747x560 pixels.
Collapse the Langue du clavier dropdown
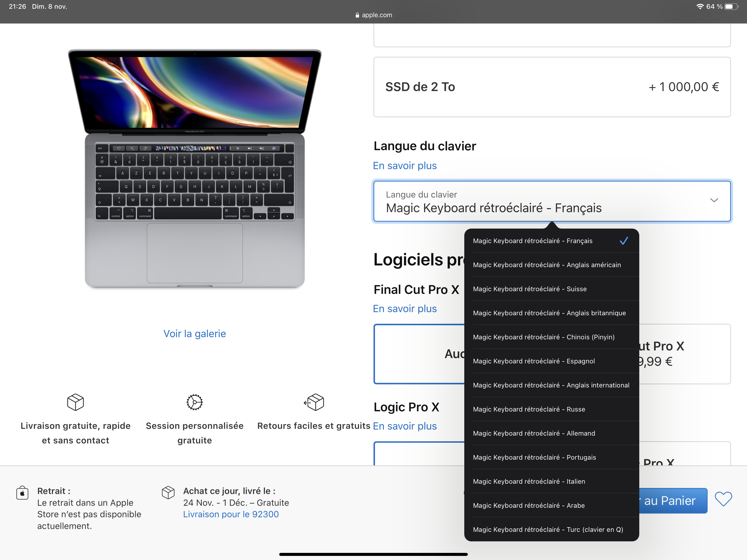pyautogui.click(x=540, y=202)
